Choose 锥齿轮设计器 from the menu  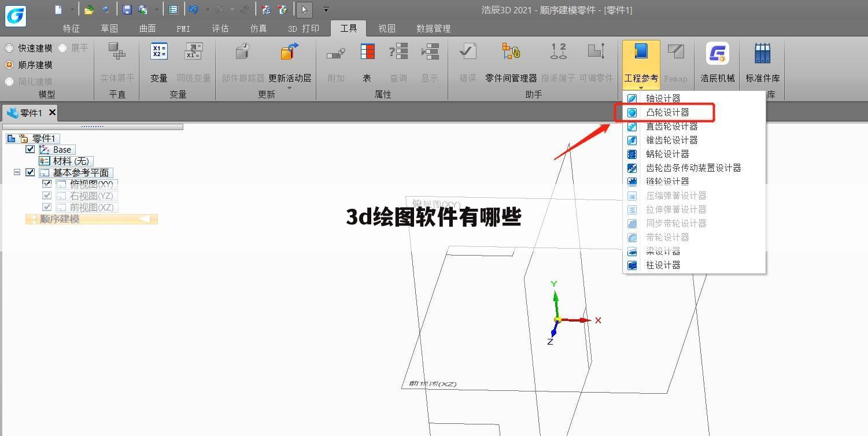click(x=694, y=140)
